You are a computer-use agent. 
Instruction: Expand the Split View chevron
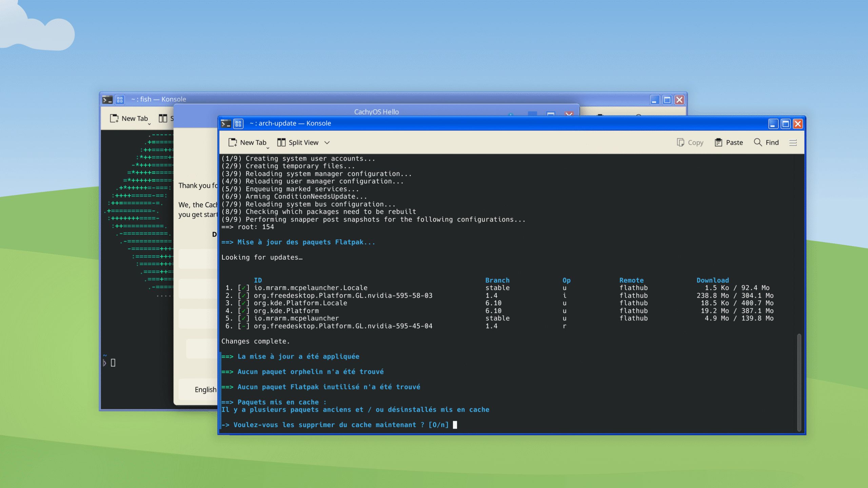(x=327, y=142)
